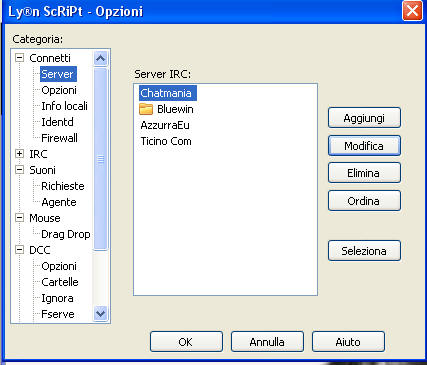Image resolution: width=427 pixels, height=365 pixels.
Task: Cancel with the Annulla button
Action: click(x=267, y=342)
